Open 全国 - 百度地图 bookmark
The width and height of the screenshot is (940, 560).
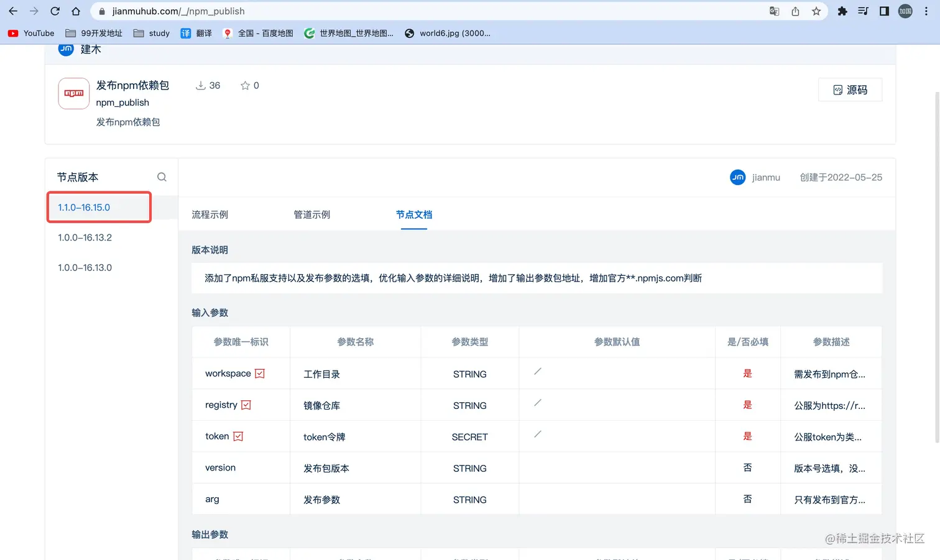tap(258, 34)
